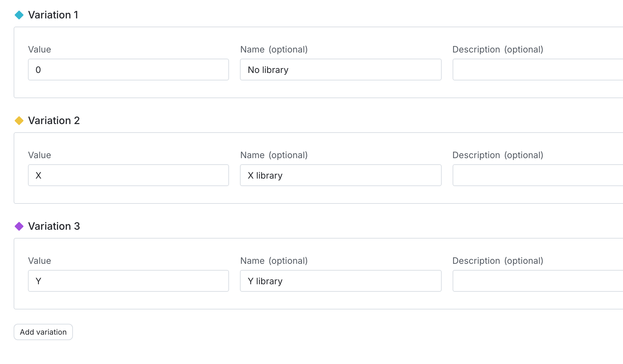Select the teal marker beside Variation 1 heading
Image resolution: width=623 pixels, height=364 pixels.
[x=19, y=15]
